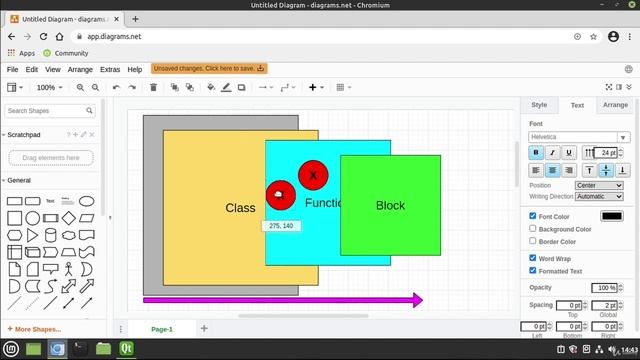Open the Edit menu
This screenshot has height=360, width=640.
31,69
